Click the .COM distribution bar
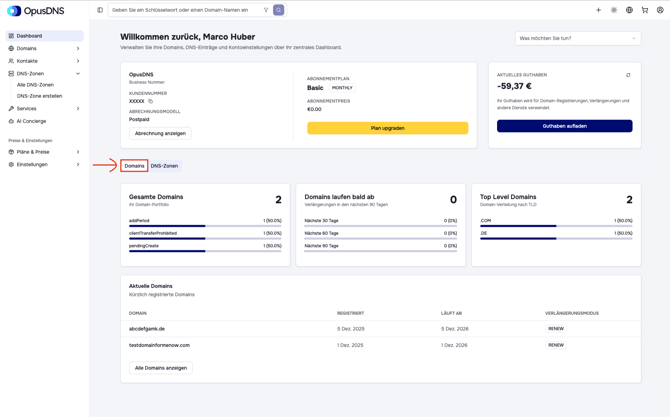Viewport: 670px width, 417px height. pyautogui.click(x=556, y=226)
